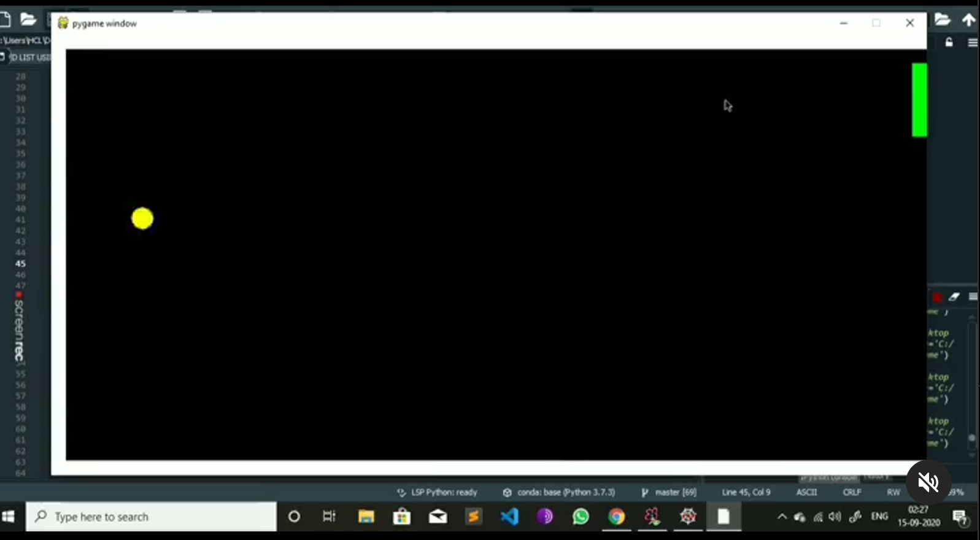This screenshot has width=980, height=540.
Task: Expand the hidden system tray icons chevron
Action: (x=782, y=517)
